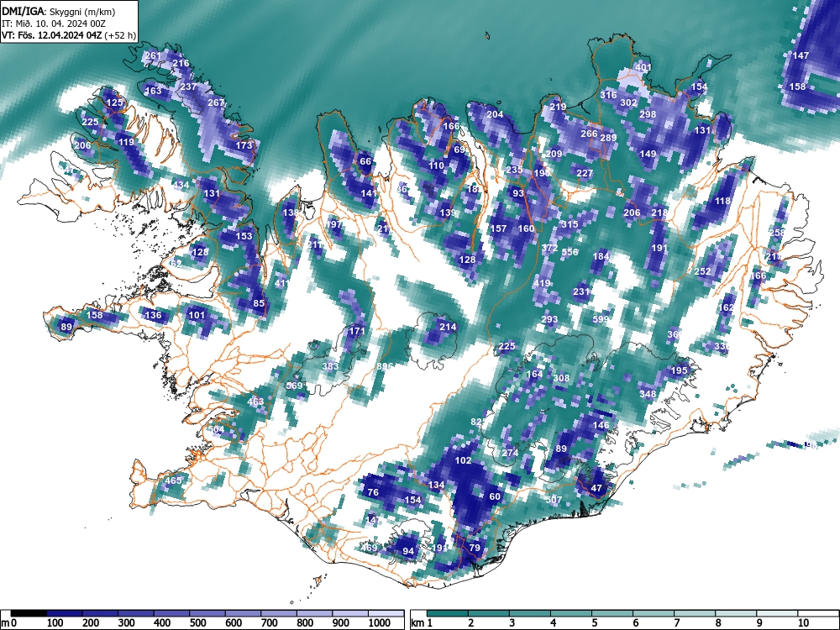Click the visibility value 434
The height and width of the screenshot is (630, 840).
[181, 186]
